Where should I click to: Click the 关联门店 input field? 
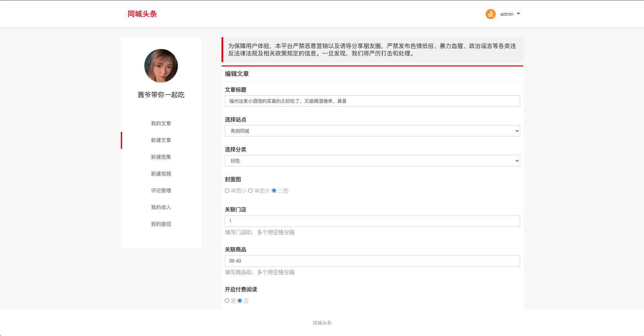click(372, 221)
